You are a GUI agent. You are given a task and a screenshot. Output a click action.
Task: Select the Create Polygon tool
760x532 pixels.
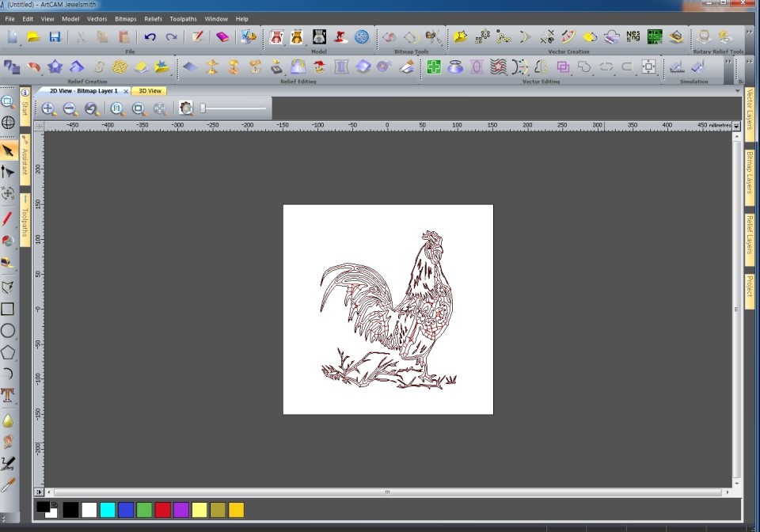coord(8,352)
